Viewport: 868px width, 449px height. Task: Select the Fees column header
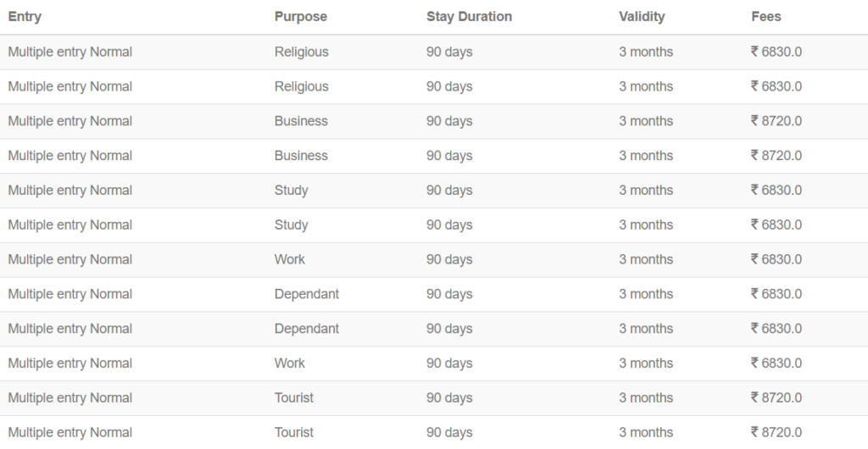[766, 17]
